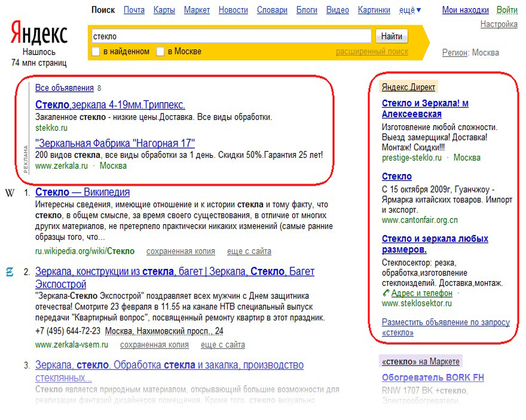Open the Почта tab
The image size is (526, 420).
pos(134,10)
